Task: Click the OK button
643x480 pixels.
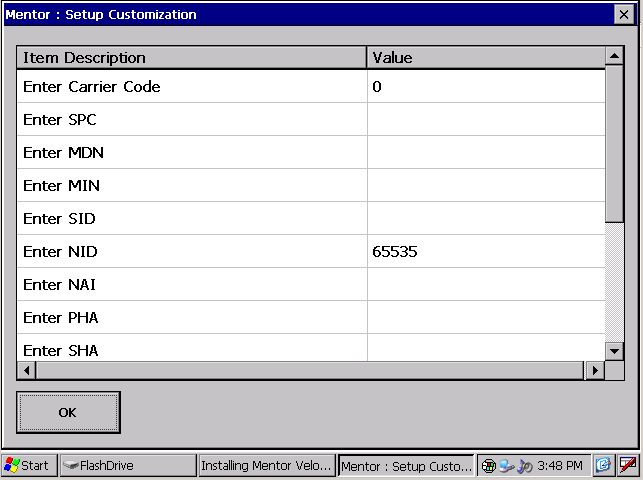Action: [68, 412]
